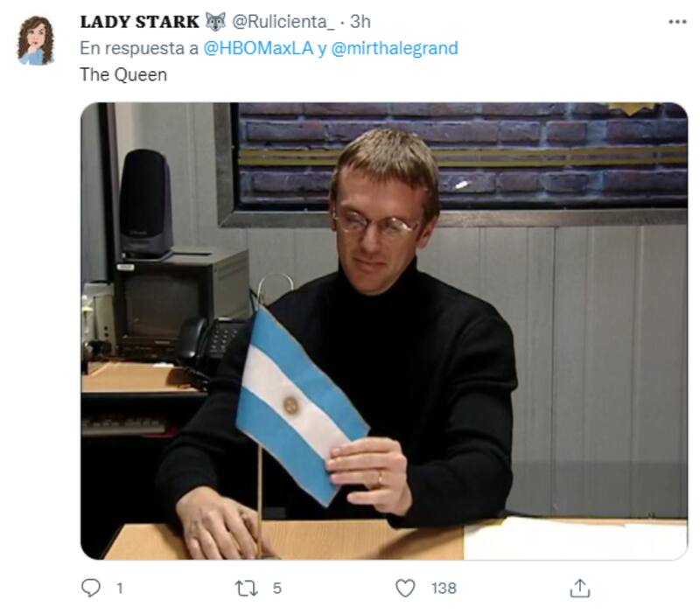This screenshot has height=614, width=700.
Task: Retweet this post using the arrows icon
Action: click(x=247, y=588)
